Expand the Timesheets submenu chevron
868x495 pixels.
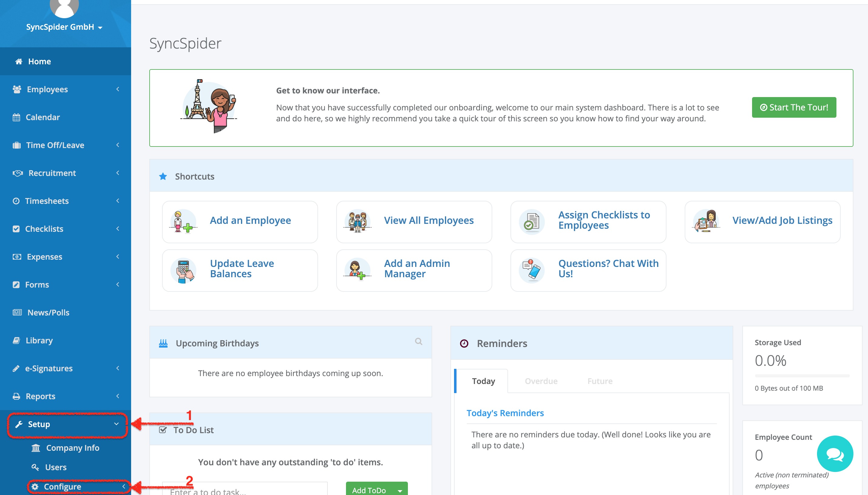pyautogui.click(x=118, y=200)
